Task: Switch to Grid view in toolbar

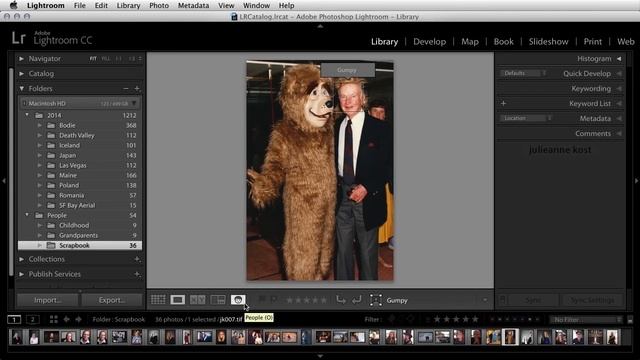Action: tap(158, 300)
